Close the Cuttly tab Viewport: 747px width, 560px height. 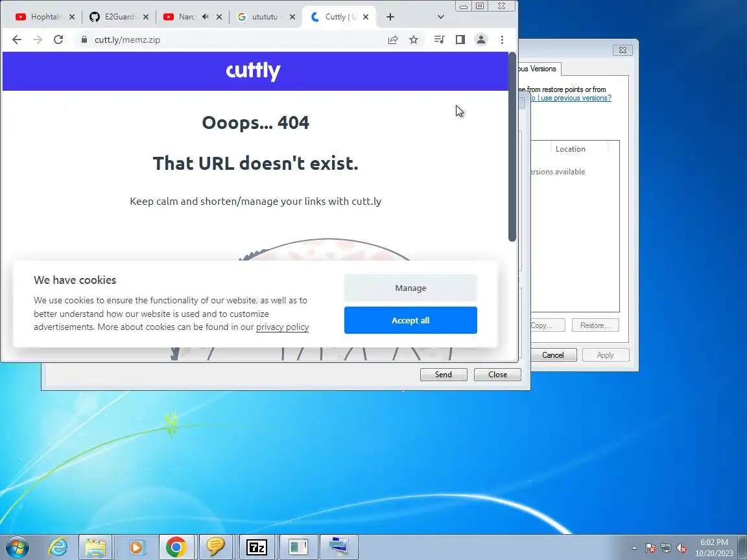coord(366,17)
